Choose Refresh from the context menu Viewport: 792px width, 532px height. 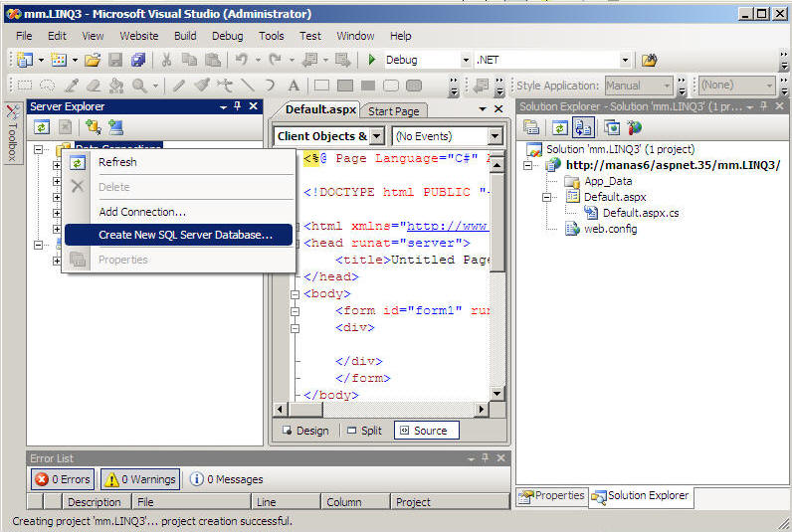pos(178,162)
